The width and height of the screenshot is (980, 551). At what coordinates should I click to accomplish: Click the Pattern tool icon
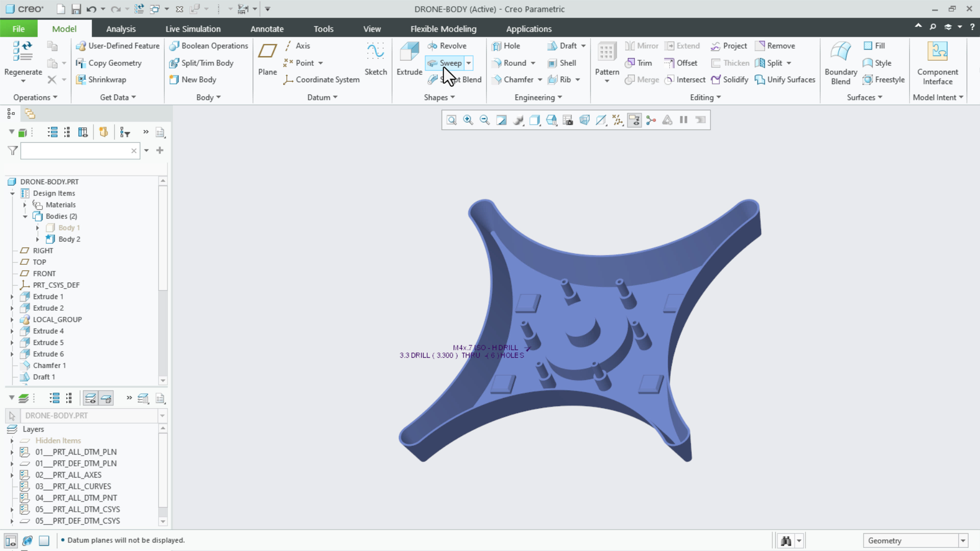pyautogui.click(x=606, y=52)
